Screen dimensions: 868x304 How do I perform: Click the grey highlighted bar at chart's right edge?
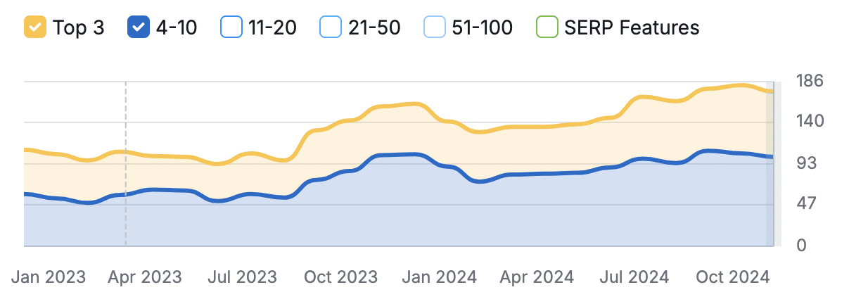770,165
